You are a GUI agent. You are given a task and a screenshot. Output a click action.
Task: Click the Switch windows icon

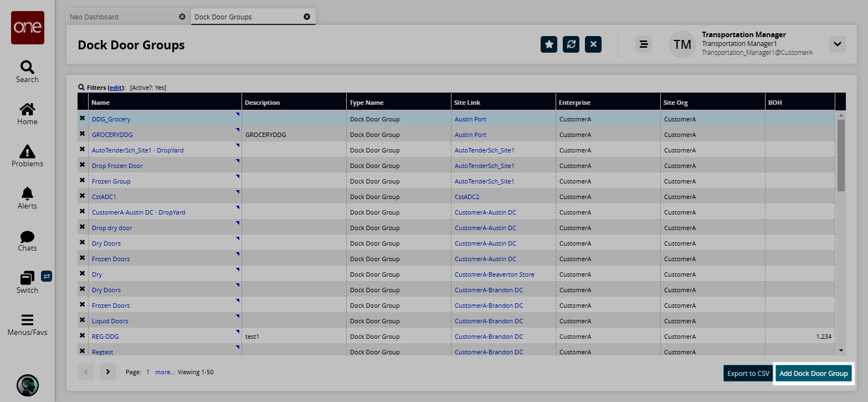tap(27, 282)
